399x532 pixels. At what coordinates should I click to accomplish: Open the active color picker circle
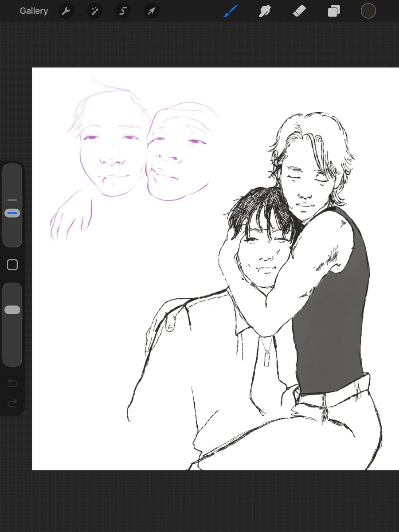(x=368, y=11)
